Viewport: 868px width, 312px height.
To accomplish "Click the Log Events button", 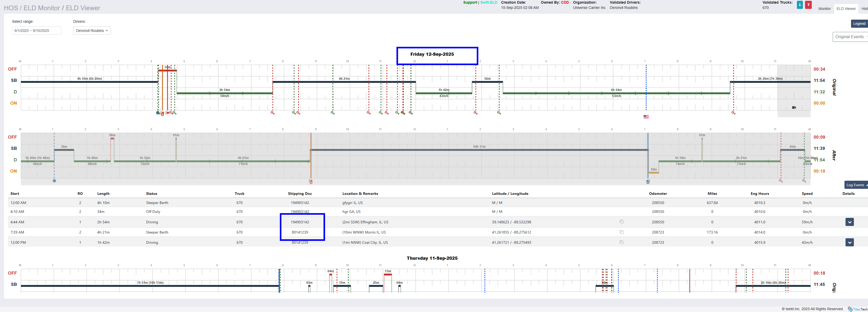I will [856, 185].
